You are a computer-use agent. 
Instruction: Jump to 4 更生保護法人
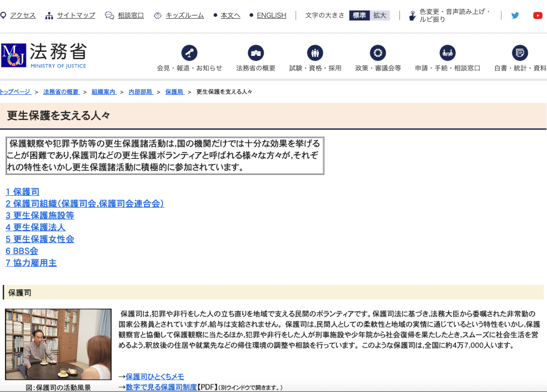coord(35,227)
